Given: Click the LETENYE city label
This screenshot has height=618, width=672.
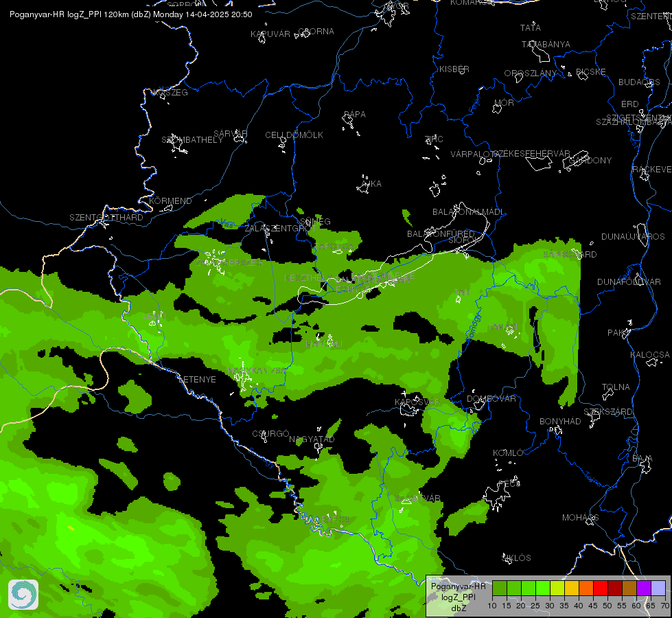Looking at the screenshot, I should tap(197, 380).
